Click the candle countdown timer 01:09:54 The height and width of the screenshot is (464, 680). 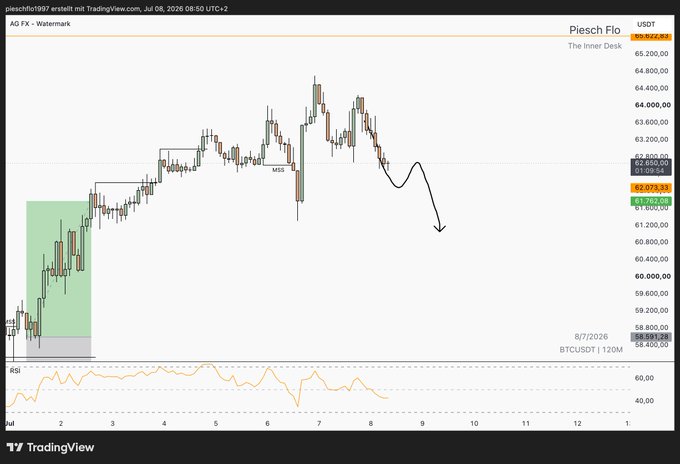pyautogui.click(x=649, y=171)
